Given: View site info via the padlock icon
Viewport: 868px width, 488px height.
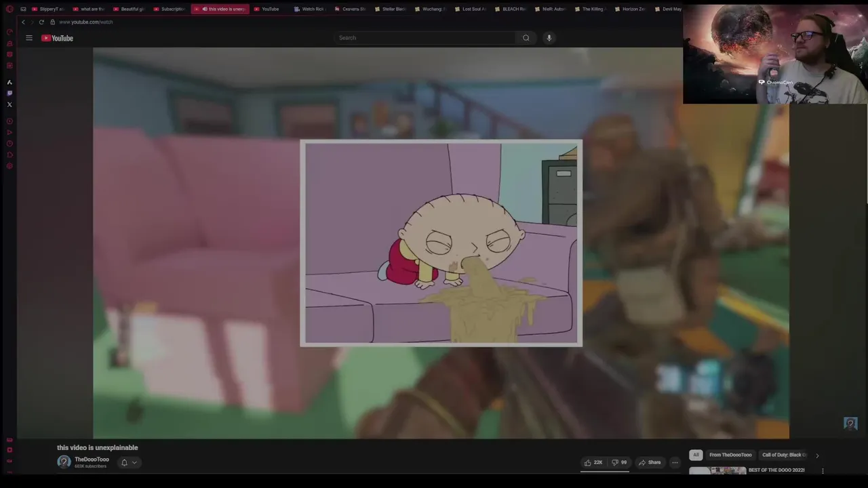Looking at the screenshot, I should pyautogui.click(x=52, y=22).
